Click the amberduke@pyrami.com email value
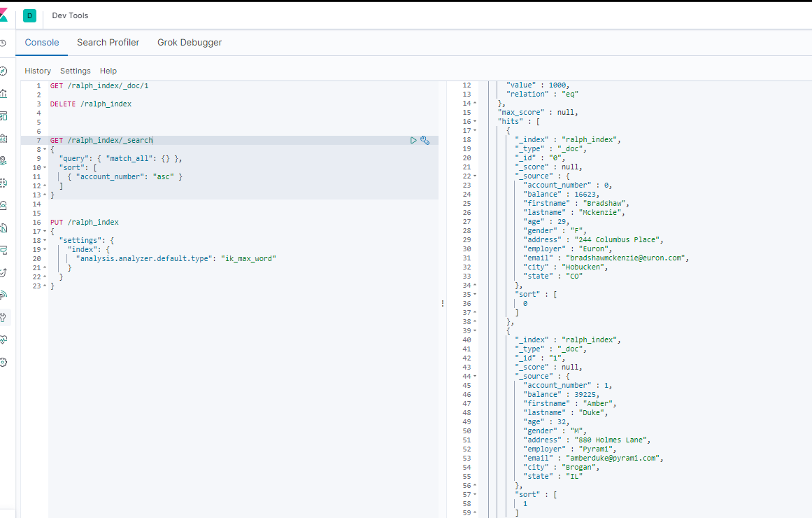Screen dimensions: 812x518 [613, 458]
